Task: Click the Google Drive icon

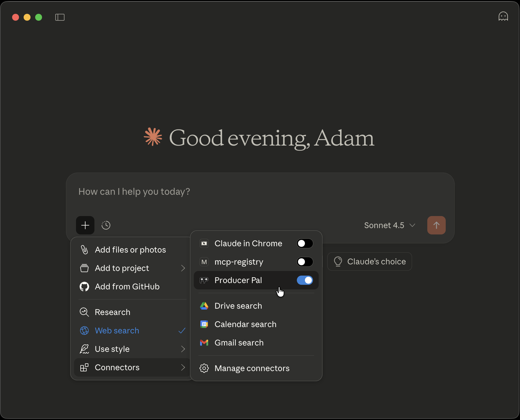Action: 204,306
